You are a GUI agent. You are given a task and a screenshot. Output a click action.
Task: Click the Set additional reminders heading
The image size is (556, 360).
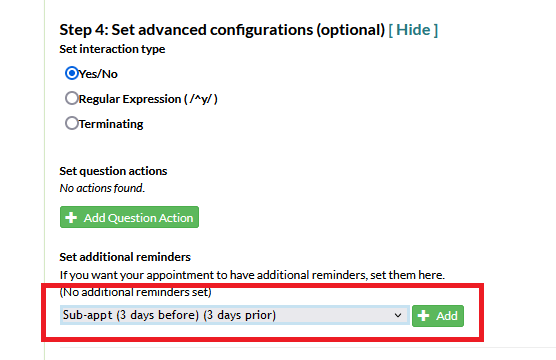tap(125, 257)
